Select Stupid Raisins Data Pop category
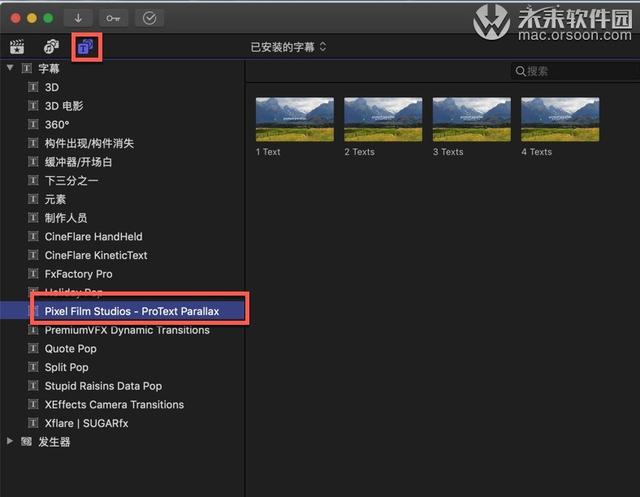Viewport: 640px width, 497px height. pyautogui.click(x=103, y=386)
